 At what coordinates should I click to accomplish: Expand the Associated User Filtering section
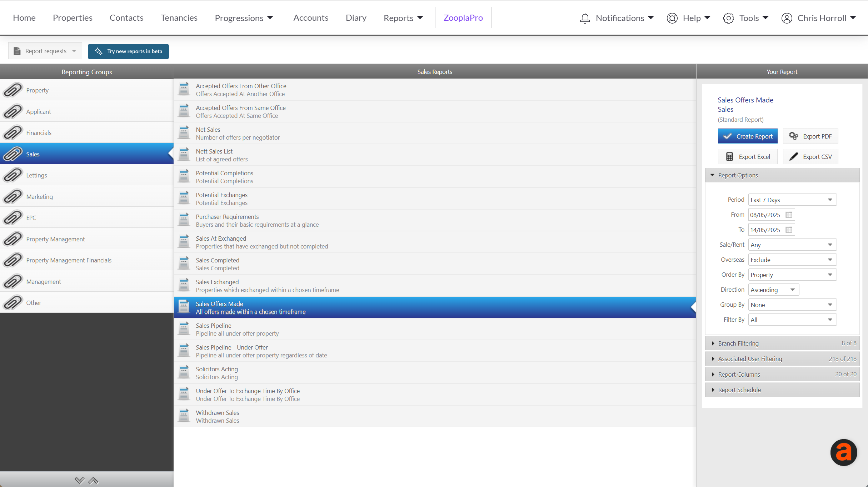782,358
